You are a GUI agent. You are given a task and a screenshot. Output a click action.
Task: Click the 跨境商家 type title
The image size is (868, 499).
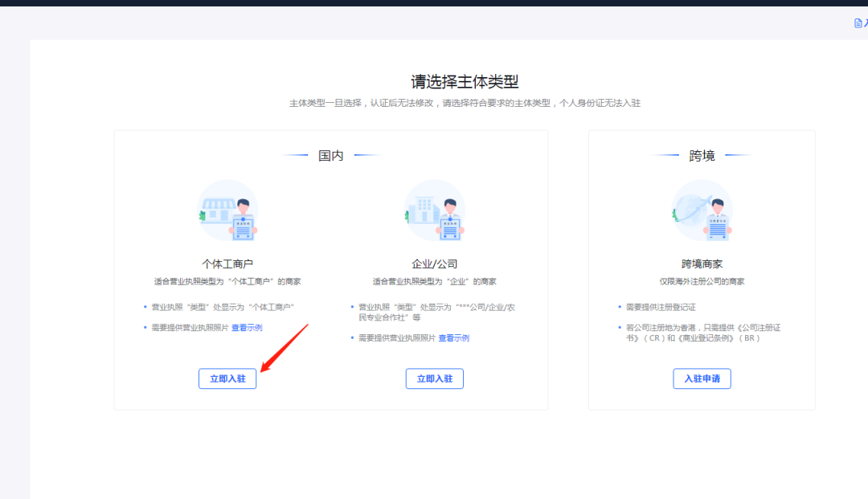pyautogui.click(x=702, y=264)
